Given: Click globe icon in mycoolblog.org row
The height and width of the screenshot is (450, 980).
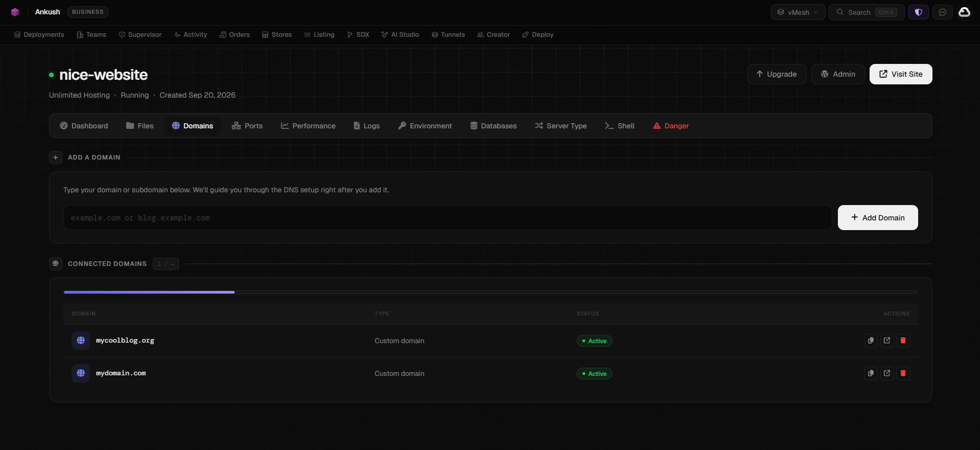Looking at the screenshot, I should [x=81, y=341].
